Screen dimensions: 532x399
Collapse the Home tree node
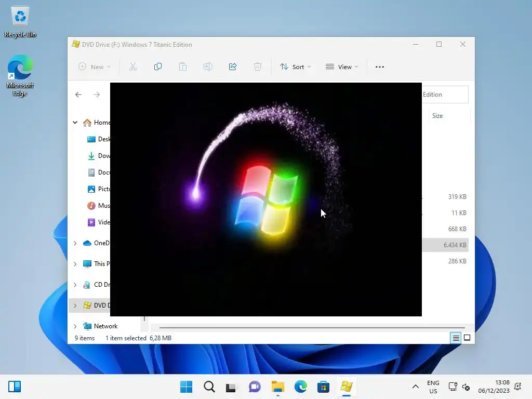75,123
